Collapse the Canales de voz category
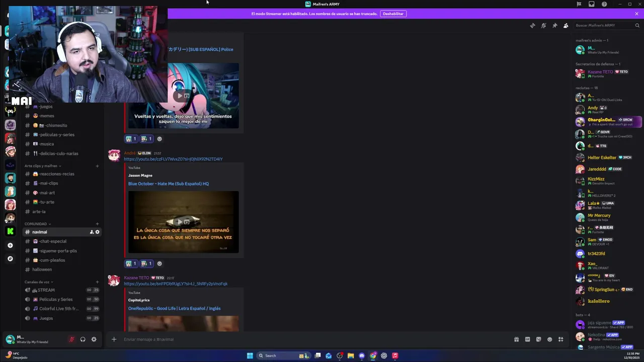This screenshot has height=362, width=644. coord(39,282)
